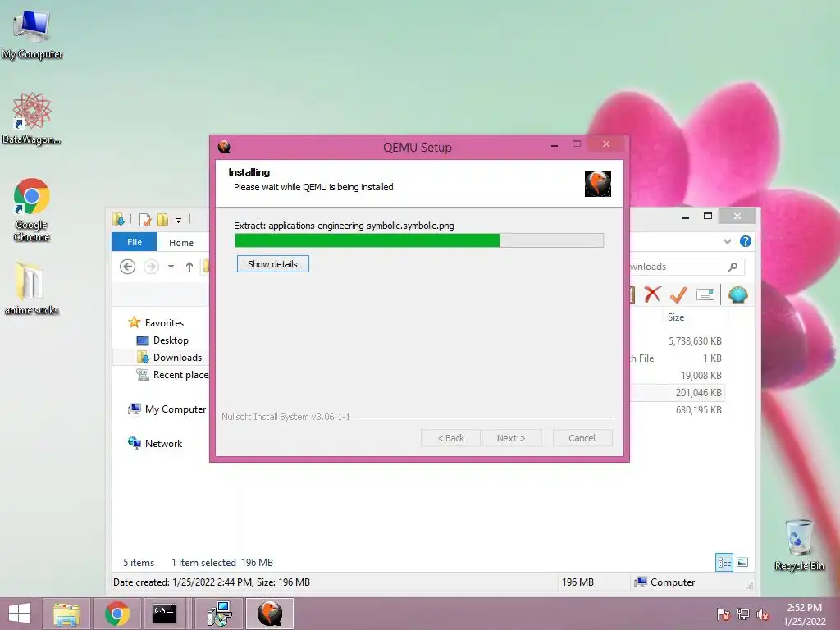
Task: Open the My Computer desktop icon
Action: [x=32, y=34]
